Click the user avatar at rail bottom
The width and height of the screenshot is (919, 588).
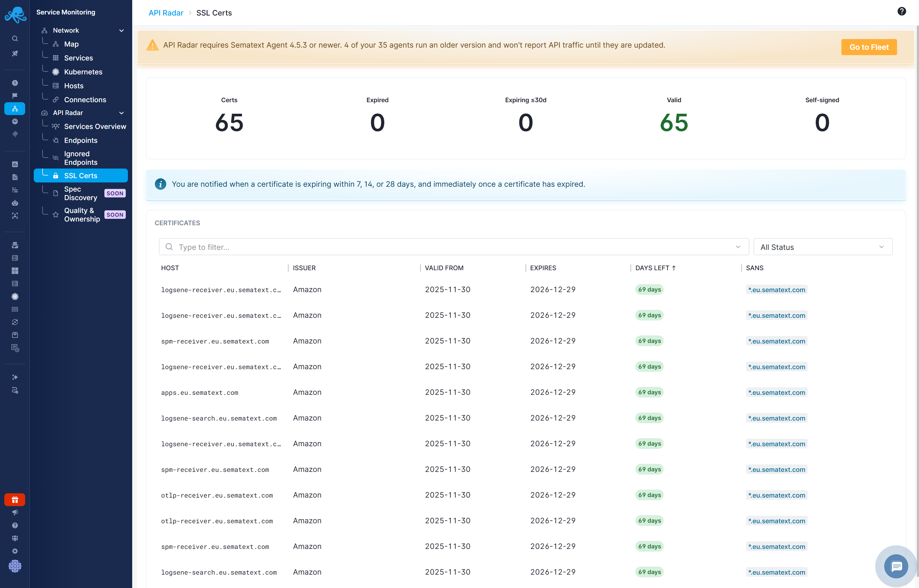[x=15, y=566]
